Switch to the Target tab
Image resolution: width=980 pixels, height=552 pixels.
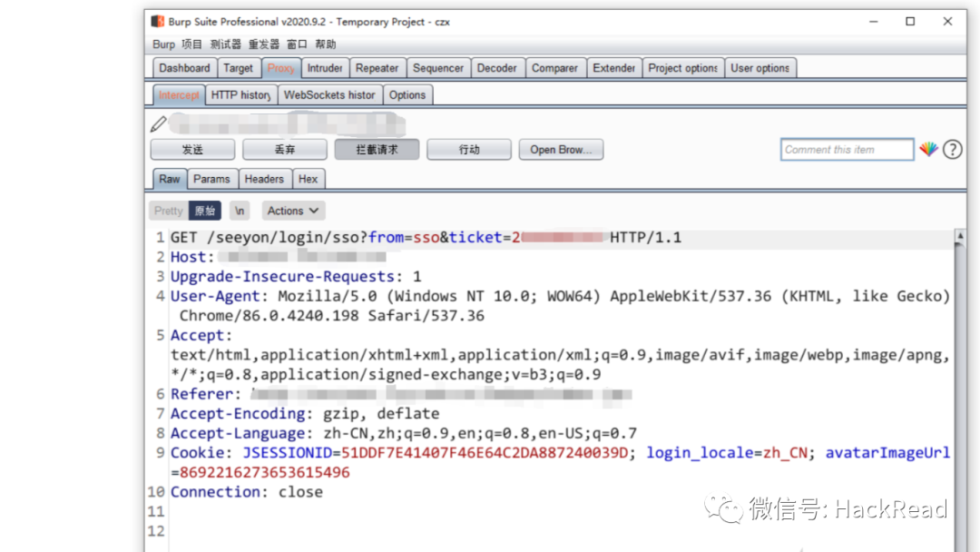[x=238, y=68]
